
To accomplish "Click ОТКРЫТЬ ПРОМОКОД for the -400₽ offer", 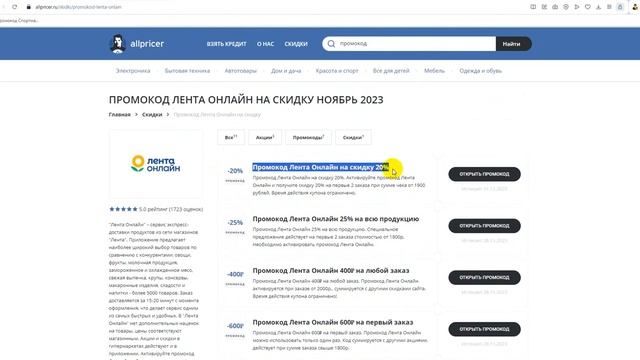I will click(x=484, y=278).
